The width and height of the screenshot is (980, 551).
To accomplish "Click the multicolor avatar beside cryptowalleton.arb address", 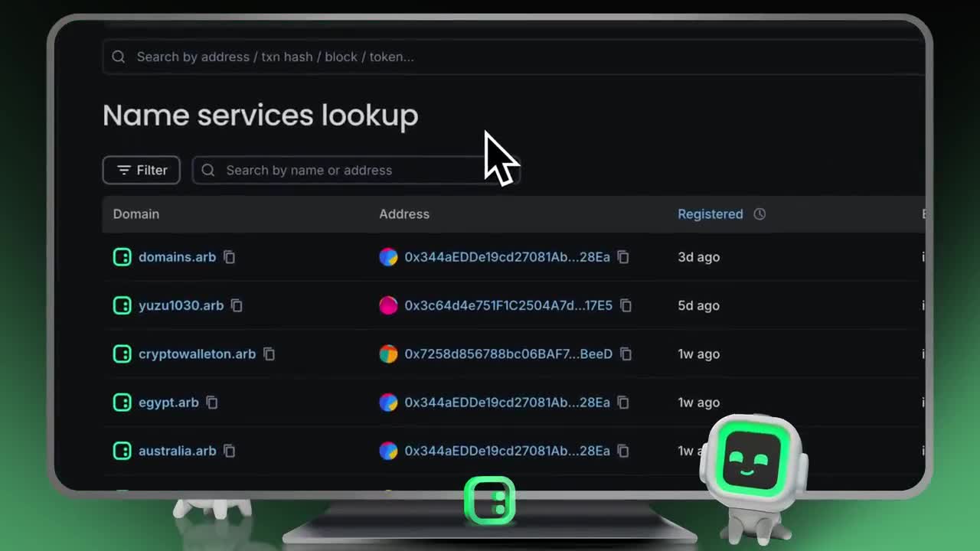I will click(388, 354).
